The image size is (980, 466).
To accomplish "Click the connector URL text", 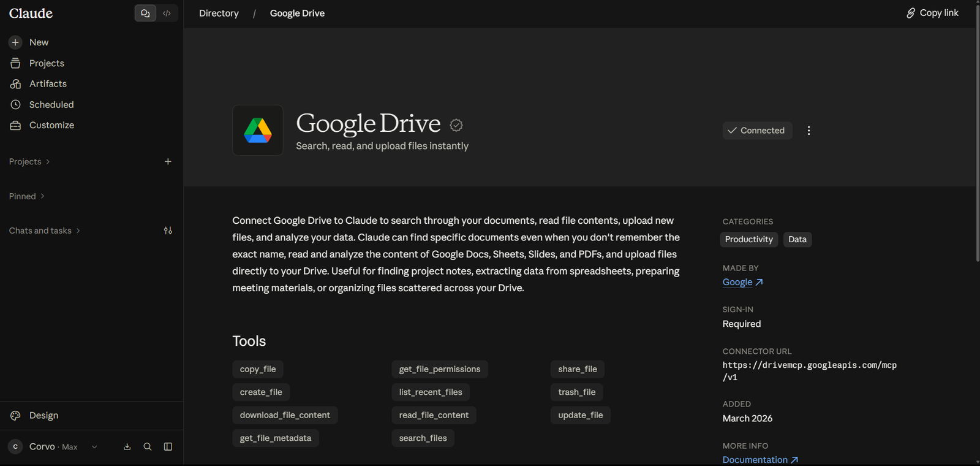I will coord(809,371).
